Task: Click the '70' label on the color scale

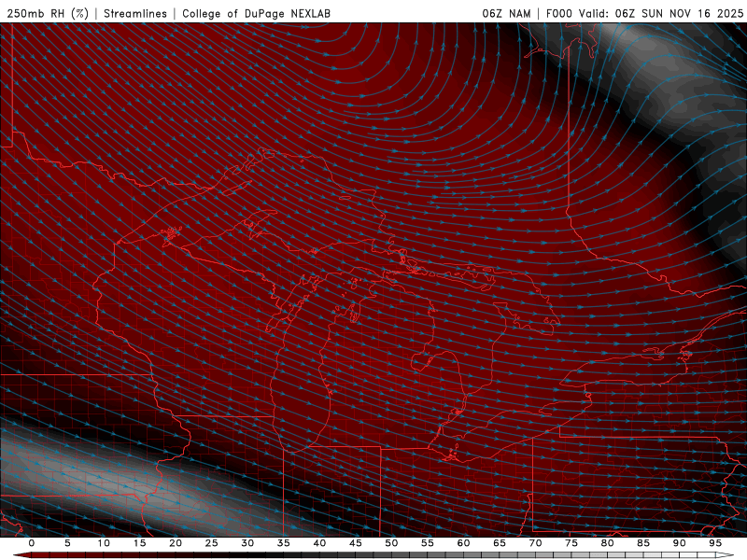Action: (x=535, y=543)
